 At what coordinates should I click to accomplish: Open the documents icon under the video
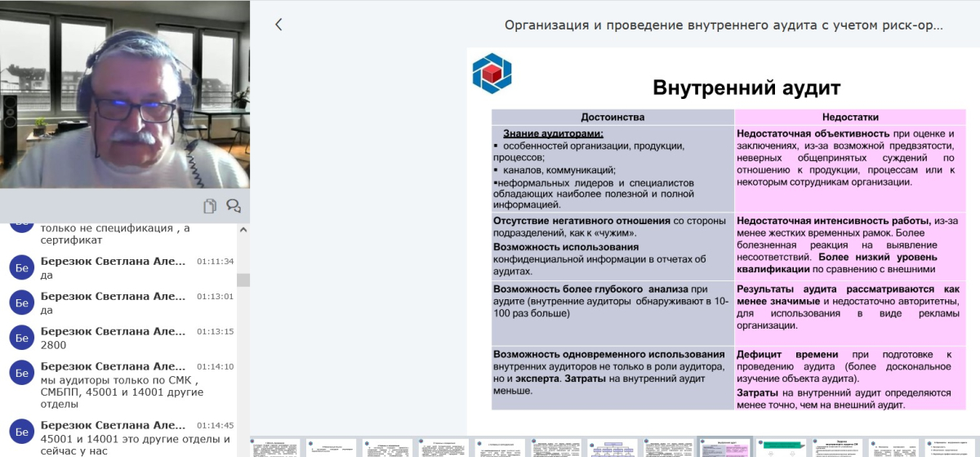(x=210, y=206)
